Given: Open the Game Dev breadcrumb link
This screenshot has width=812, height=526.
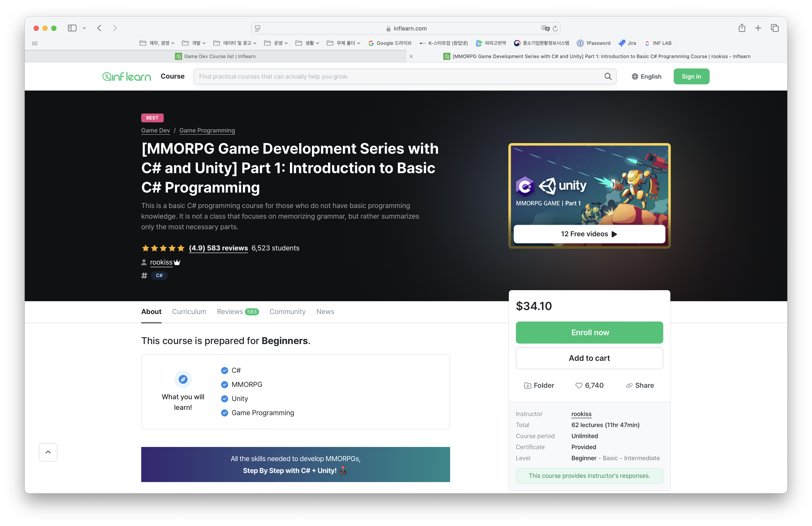Looking at the screenshot, I should (x=156, y=130).
